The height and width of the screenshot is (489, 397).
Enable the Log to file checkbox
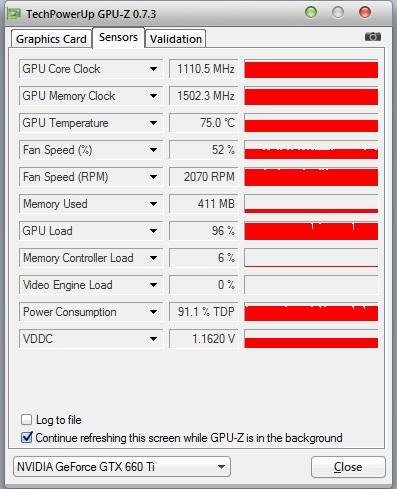[x=26, y=420]
